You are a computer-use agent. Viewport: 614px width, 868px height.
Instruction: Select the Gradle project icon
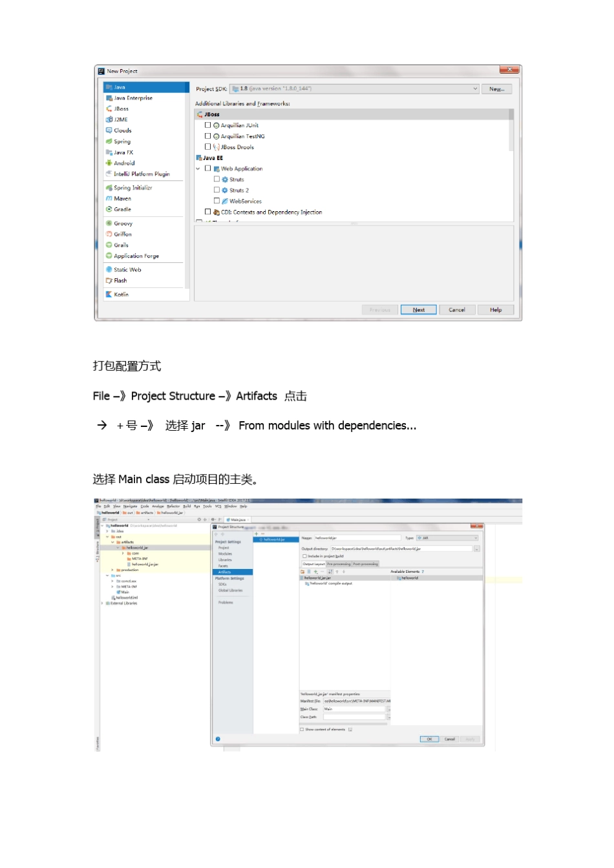pyautogui.click(x=109, y=209)
